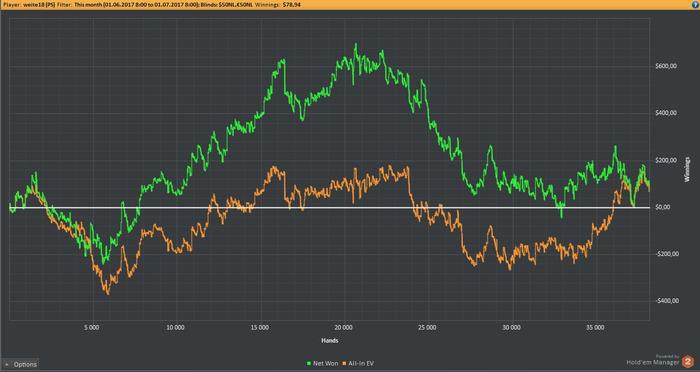The image size is (700, 372).
Task: Click the 'This month' filter text in header
Action: coord(88,4)
